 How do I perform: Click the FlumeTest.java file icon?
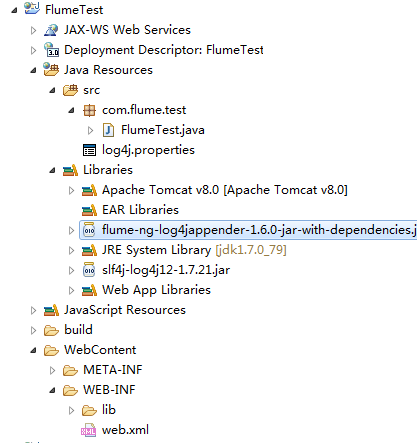click(x=108, y=130)
